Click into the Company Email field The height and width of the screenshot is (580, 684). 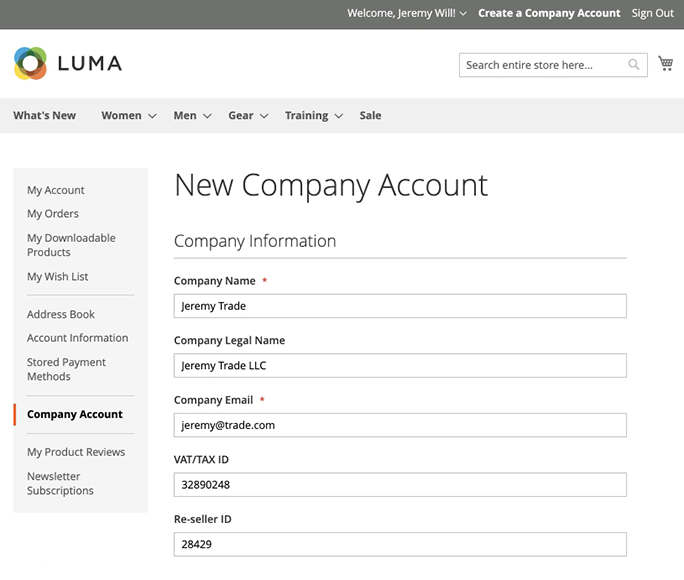tap(400, 425)
